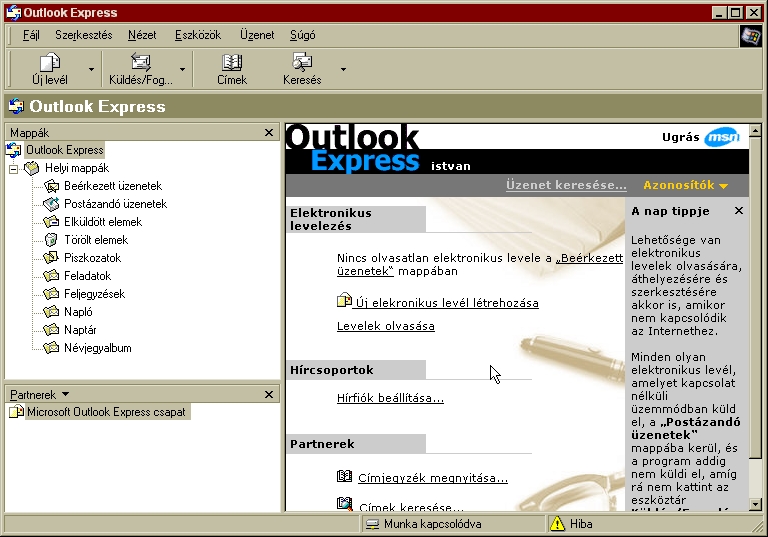This screenshot has height=537, width=768.
Task: Collapse the Helyi mappák tree node
Action: click(x=14, y=168)
